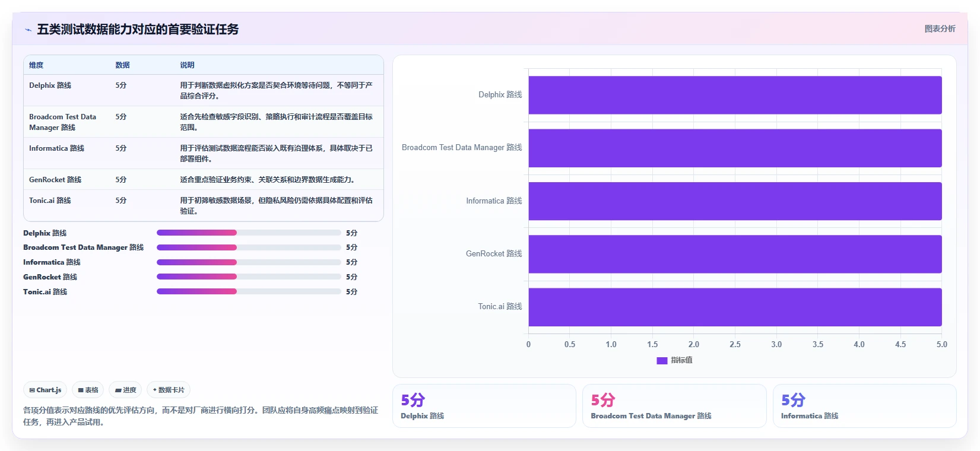Viewport: 980px width, 451px height.
Task: Click the title icon beside 五类测试数据能力
Action: (x=28, y=30)
